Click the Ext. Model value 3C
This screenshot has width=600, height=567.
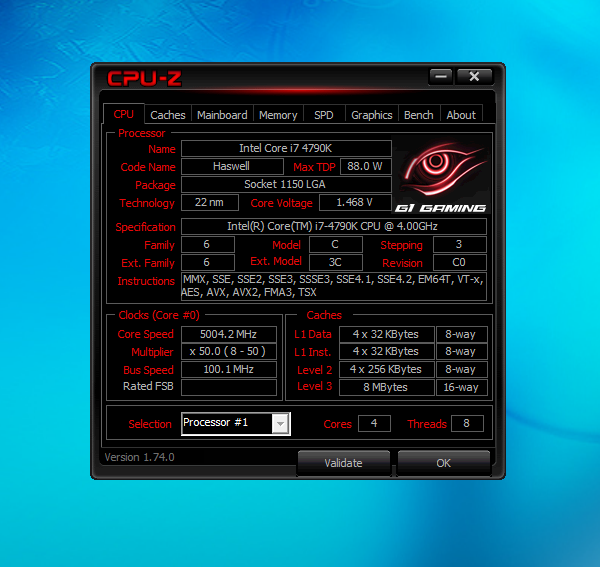[336, 262]
